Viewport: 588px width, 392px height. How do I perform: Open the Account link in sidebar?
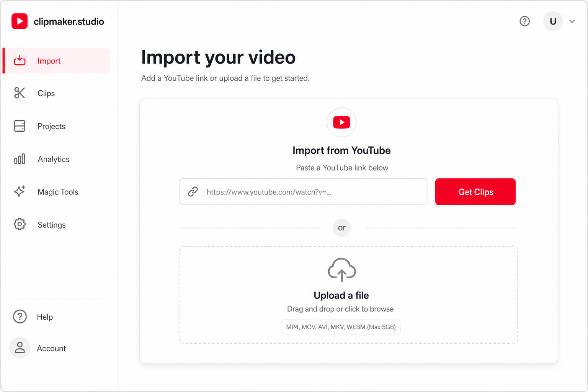[51, 348]
